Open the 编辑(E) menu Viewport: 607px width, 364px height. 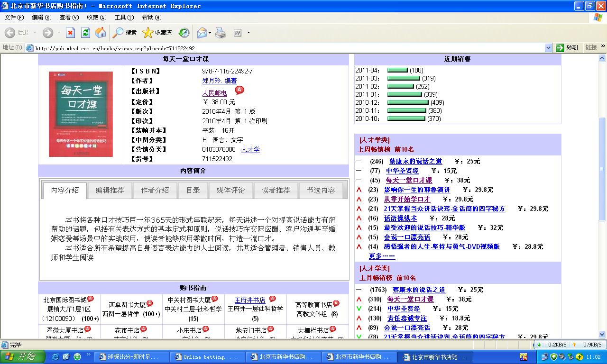pyautogui.click(x=42, y=18)
